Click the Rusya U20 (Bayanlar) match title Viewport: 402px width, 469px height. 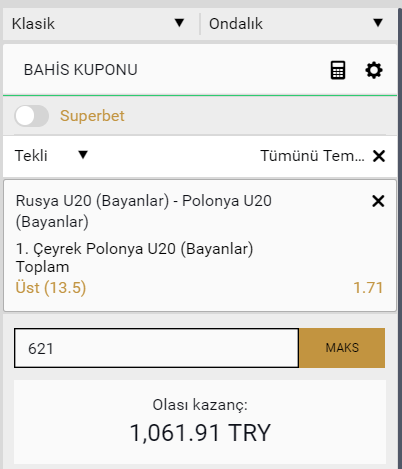click(x=144, y=211)
